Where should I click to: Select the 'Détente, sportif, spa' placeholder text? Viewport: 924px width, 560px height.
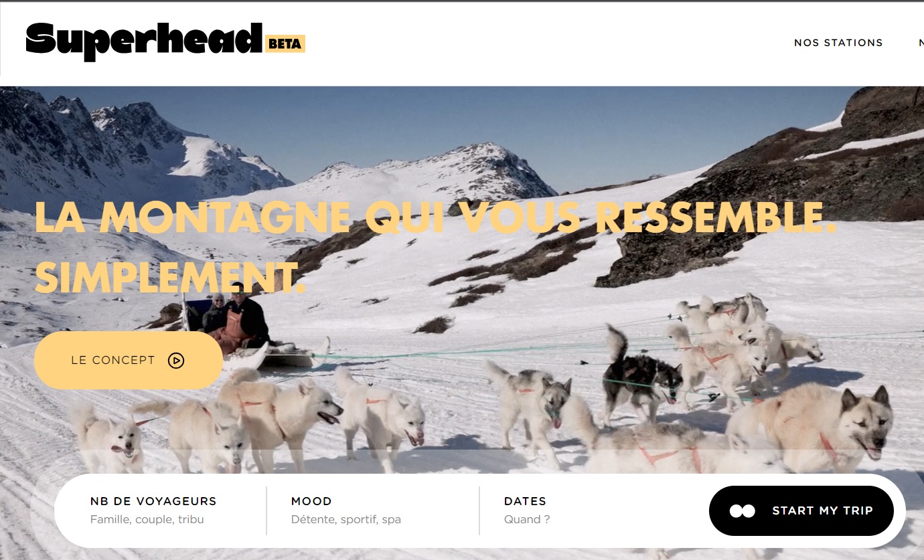[346, 520]
